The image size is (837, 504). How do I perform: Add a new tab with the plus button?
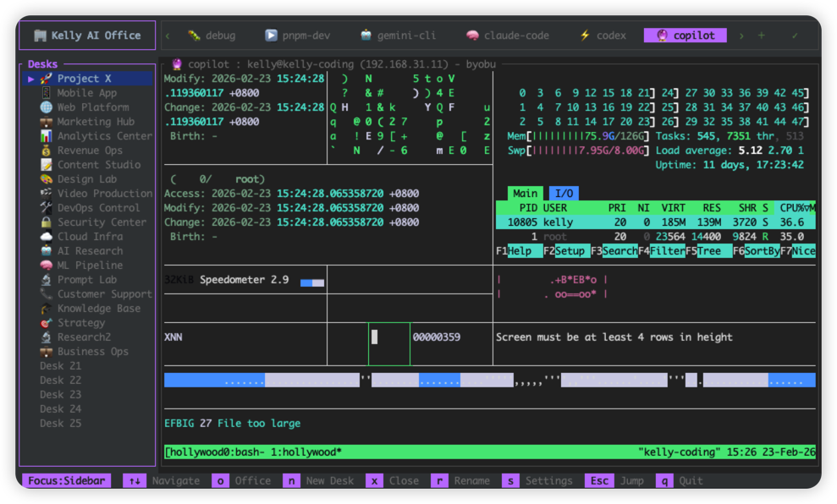762,36
